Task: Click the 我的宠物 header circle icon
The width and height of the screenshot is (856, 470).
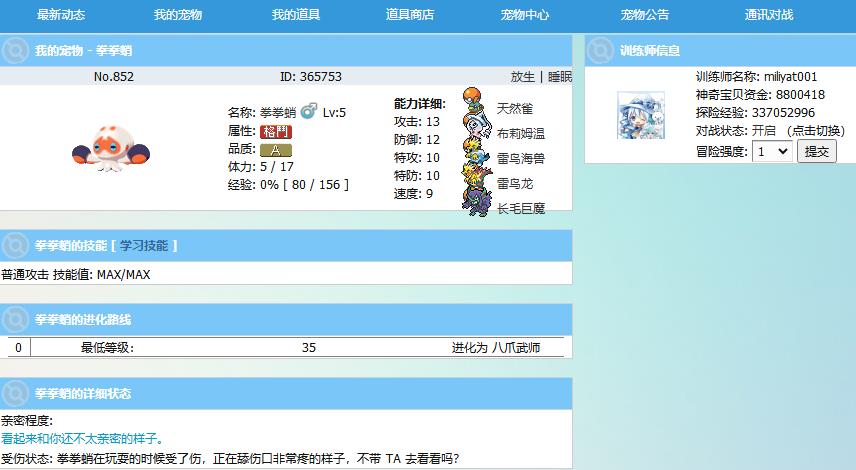Action: [x=15, y=50]
